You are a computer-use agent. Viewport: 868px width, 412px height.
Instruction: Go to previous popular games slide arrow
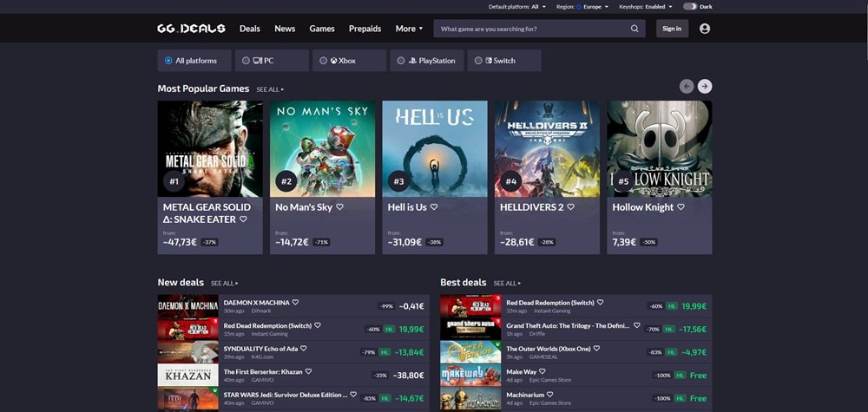(x=687, y=86)
